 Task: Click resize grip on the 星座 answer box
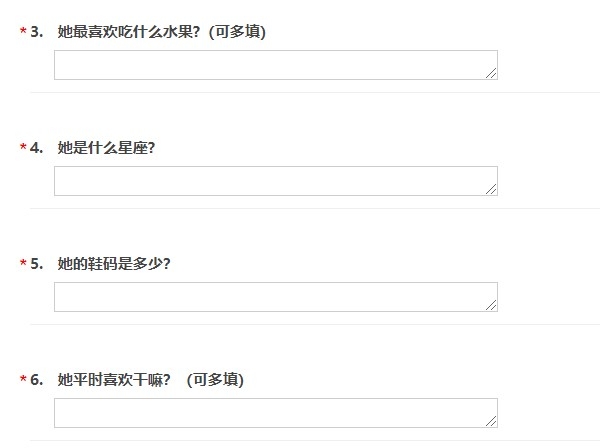tap(491, 189)
